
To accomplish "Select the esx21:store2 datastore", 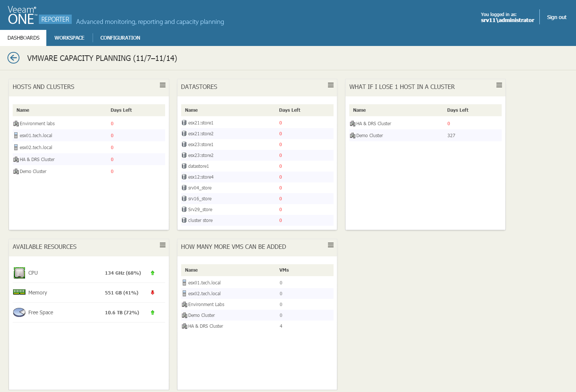I will coord(257,133).
